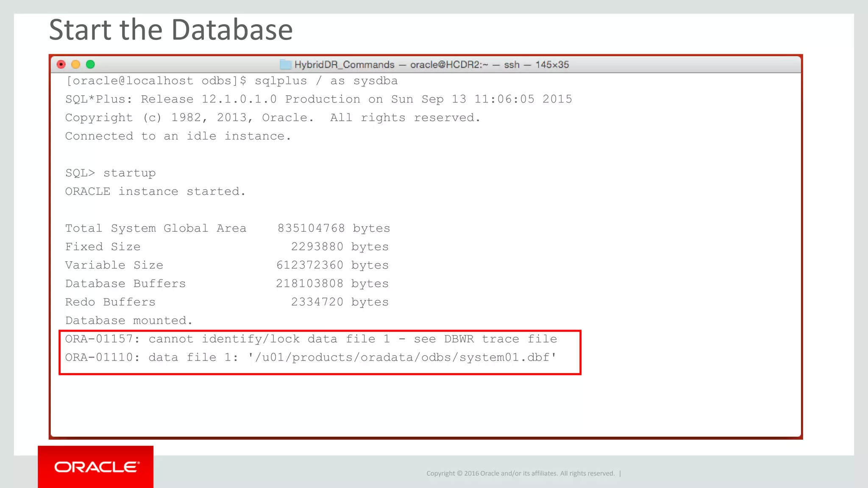Image resolution: width=868 pixels, height=488 pixels.
Task: Click the '612372360 bytes' Variable Size value
Action: pyautogui.click(x=332, y=265)
